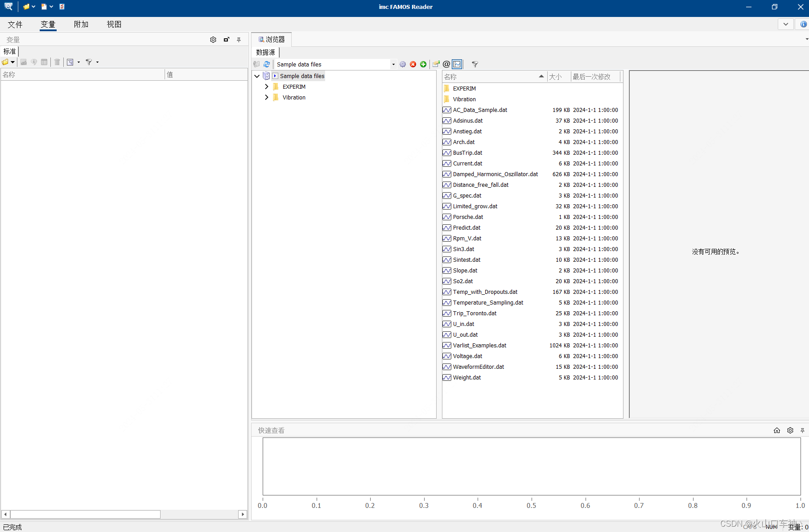Click right arrow of variables horizontal scrollbar

[243, 514]
